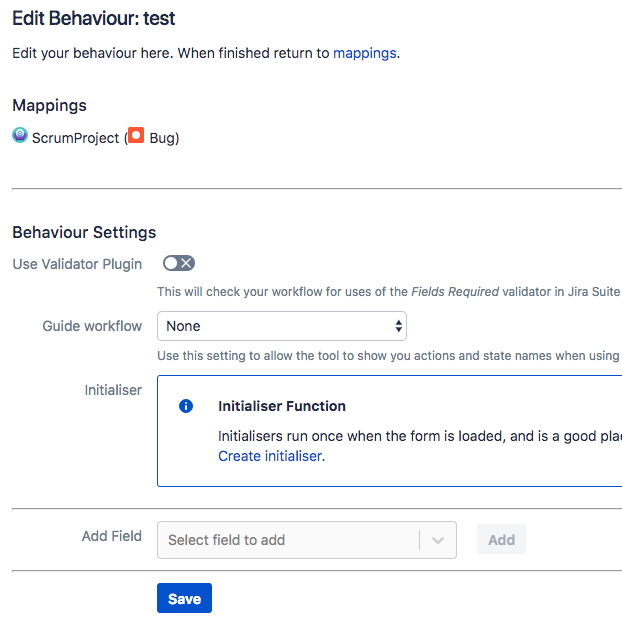
Task: Click the Use Validator Plugin label
Action: [x=77, y=264]
